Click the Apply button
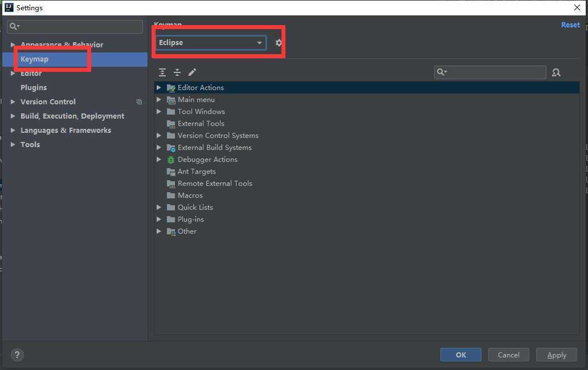This screenshot has height=370, width=588. (x=557, y=355)
